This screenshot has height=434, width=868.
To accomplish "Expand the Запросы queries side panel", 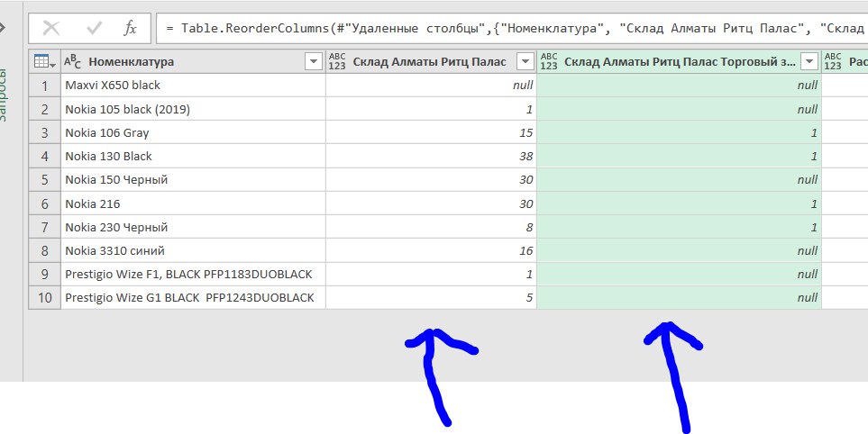I will pos(2,26).
